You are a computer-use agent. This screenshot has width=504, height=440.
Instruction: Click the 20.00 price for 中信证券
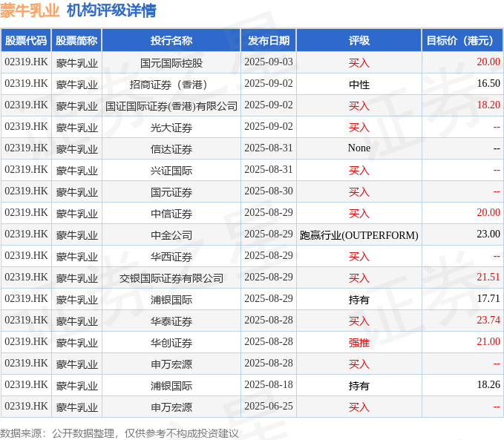[488, 212]
